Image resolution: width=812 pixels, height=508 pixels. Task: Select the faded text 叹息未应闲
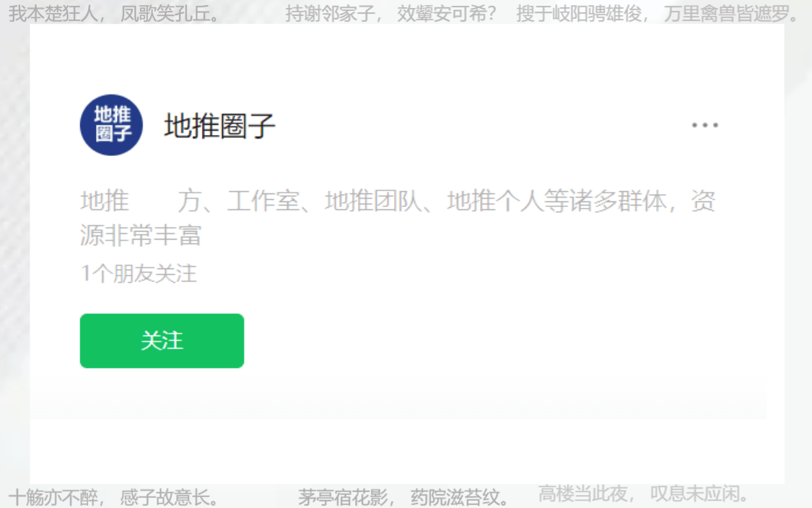(695, 494)
